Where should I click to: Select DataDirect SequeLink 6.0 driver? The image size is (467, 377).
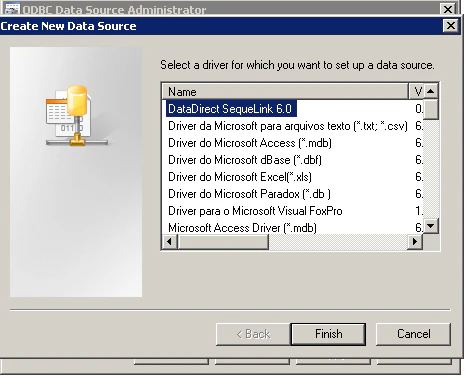231,109
